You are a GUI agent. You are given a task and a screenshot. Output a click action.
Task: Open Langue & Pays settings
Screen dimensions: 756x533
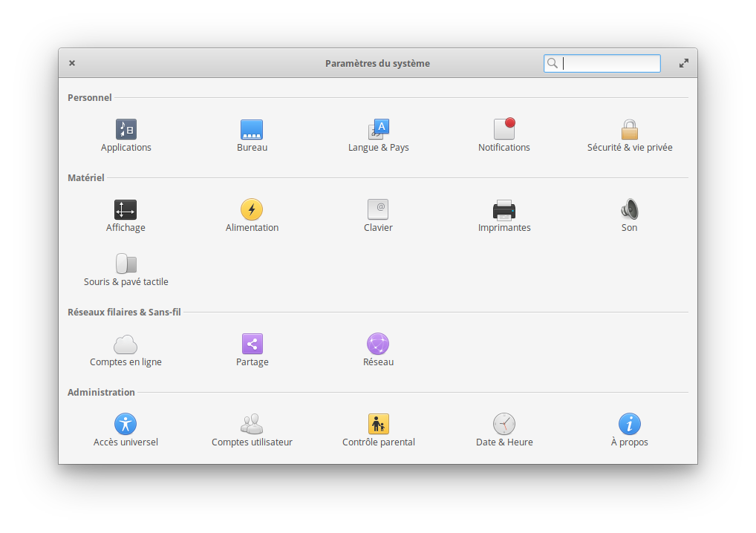[x=379, y=136]
